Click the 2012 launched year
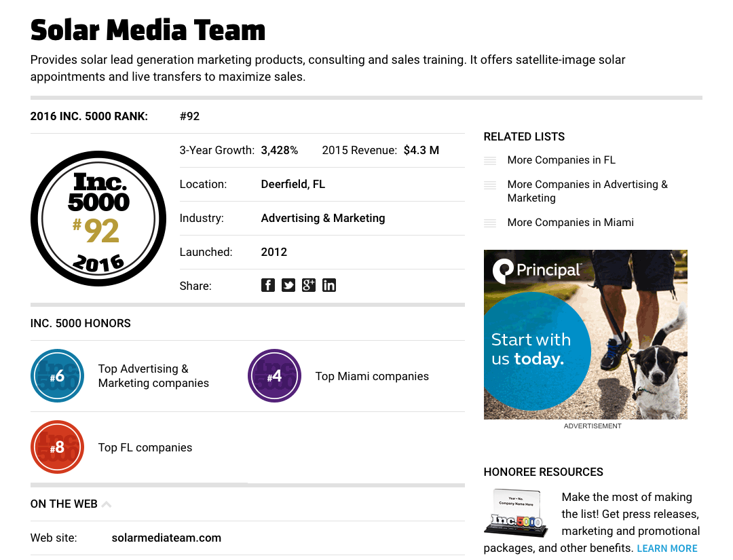Screen dimensions: 733x560 [274, 252]
